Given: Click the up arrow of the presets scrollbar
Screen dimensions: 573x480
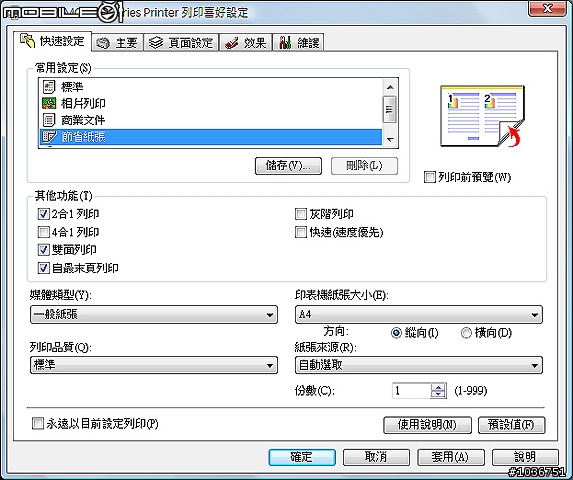Looking at the screenshot, I should tap(390, 87).
